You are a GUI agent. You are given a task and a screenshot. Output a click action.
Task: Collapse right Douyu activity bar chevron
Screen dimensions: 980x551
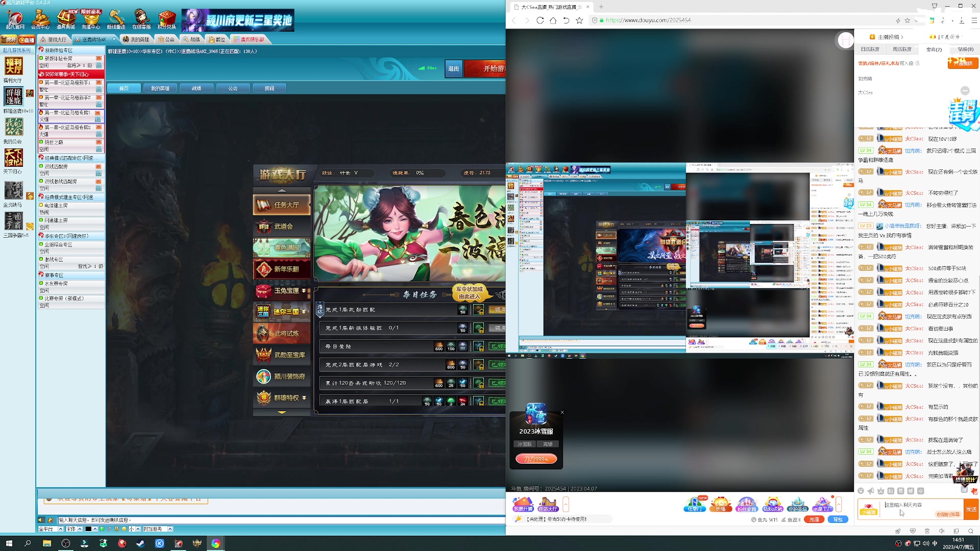tap(839, 504)
